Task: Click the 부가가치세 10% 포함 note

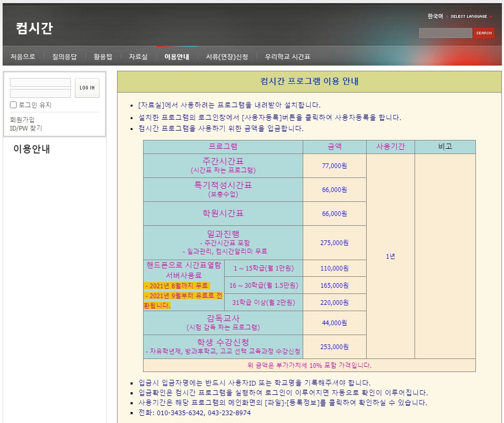Action: click(x=309, y=365)
